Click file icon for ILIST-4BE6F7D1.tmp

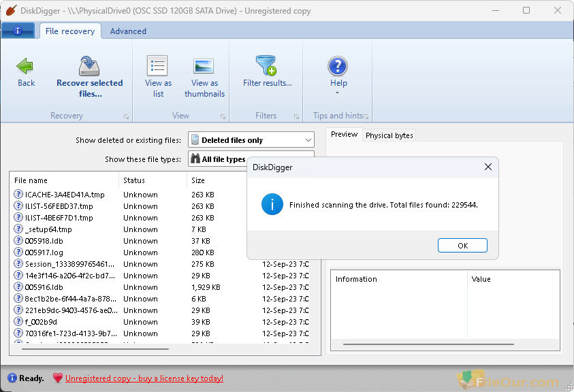[x=18, y=217]
